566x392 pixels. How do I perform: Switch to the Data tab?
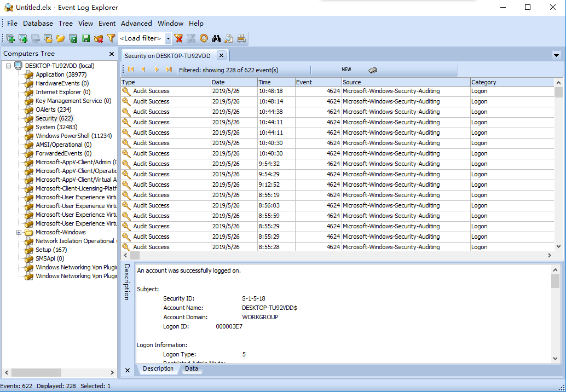(192, 369)
